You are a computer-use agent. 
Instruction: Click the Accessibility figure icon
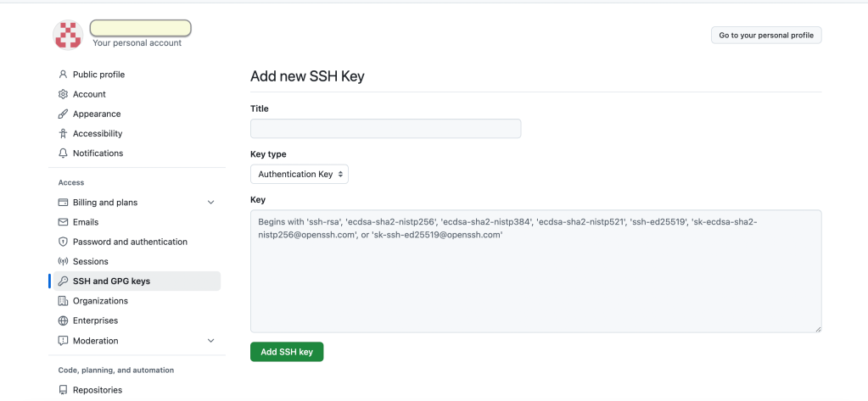coord(63,133)
